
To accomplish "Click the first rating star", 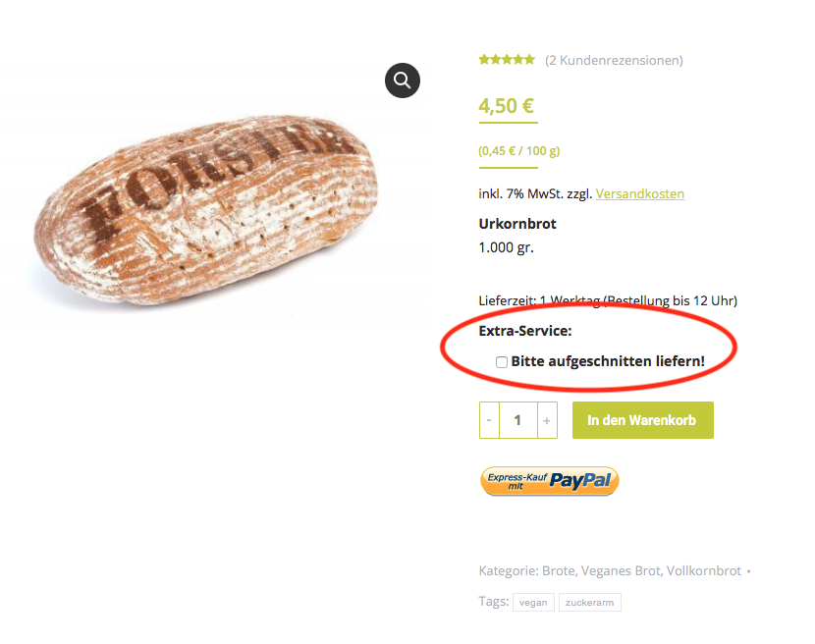I will click(x=483, y=59).
